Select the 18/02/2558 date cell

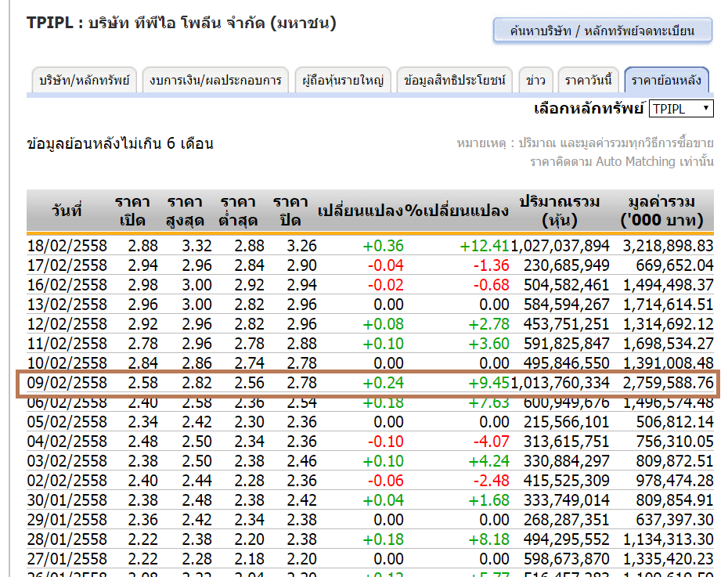[67, 246]
